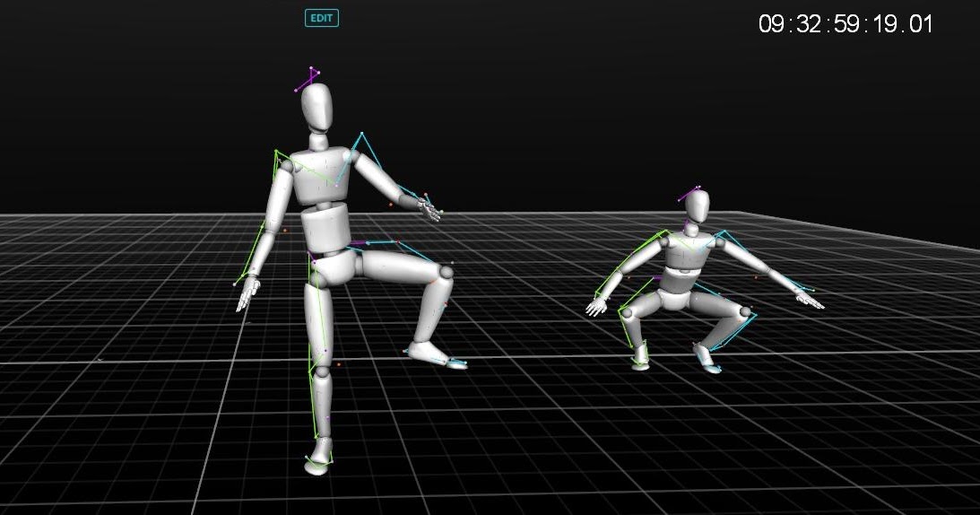Click the standing mannequin's planted foot
This screenshot has width=980, height=515.
(318, 457)
